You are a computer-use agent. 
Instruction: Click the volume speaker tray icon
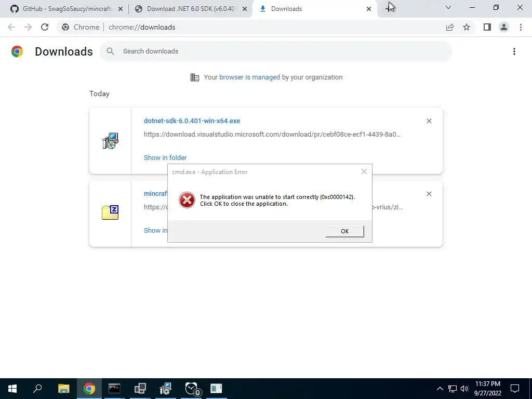464,389
